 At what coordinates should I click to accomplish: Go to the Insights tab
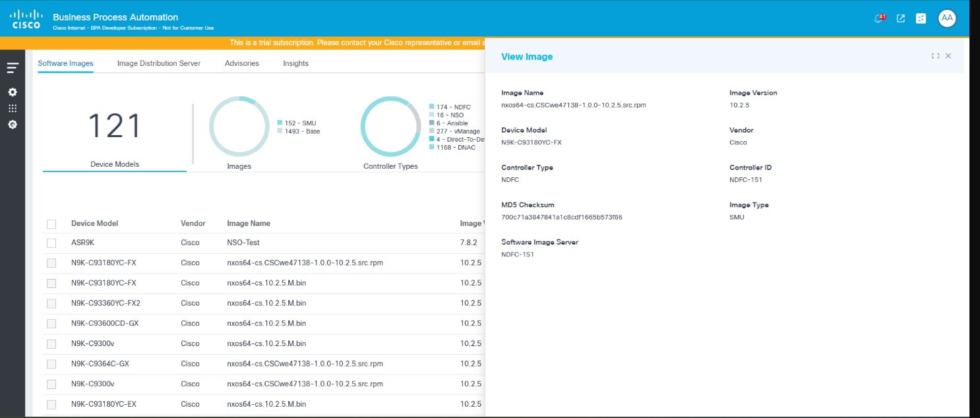(x=295, y=63)
